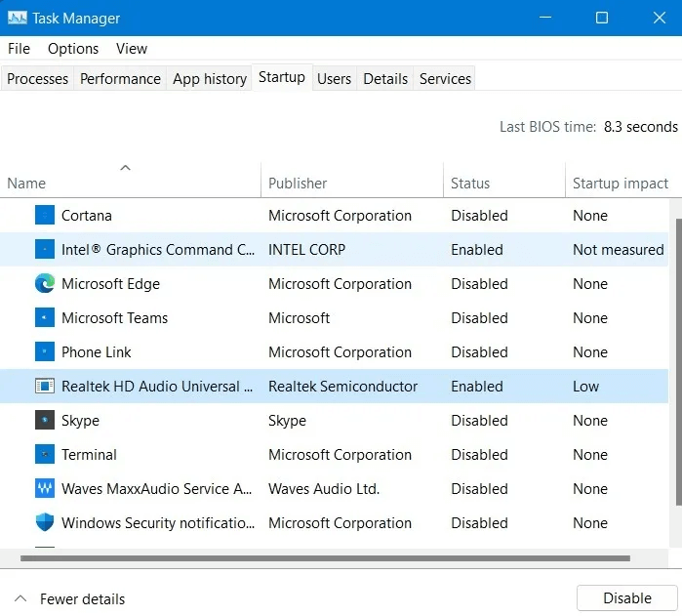Switch to the Performance tab
This screenshot has width=682, height=616.
coord(120,79)
